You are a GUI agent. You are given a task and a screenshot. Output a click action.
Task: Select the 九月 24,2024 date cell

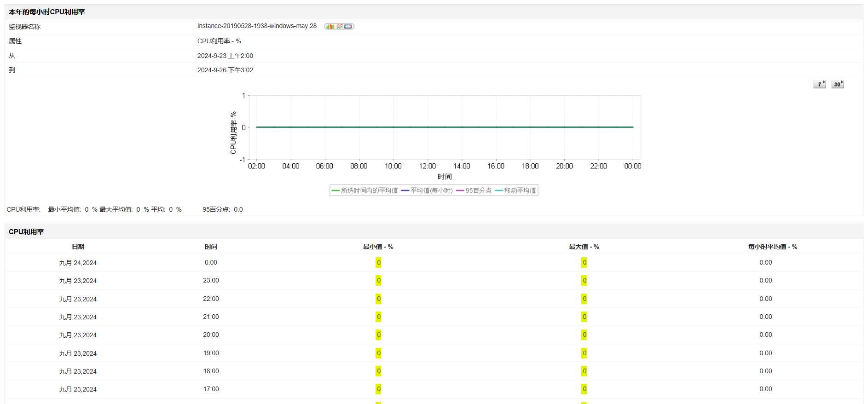coord(78,263)
